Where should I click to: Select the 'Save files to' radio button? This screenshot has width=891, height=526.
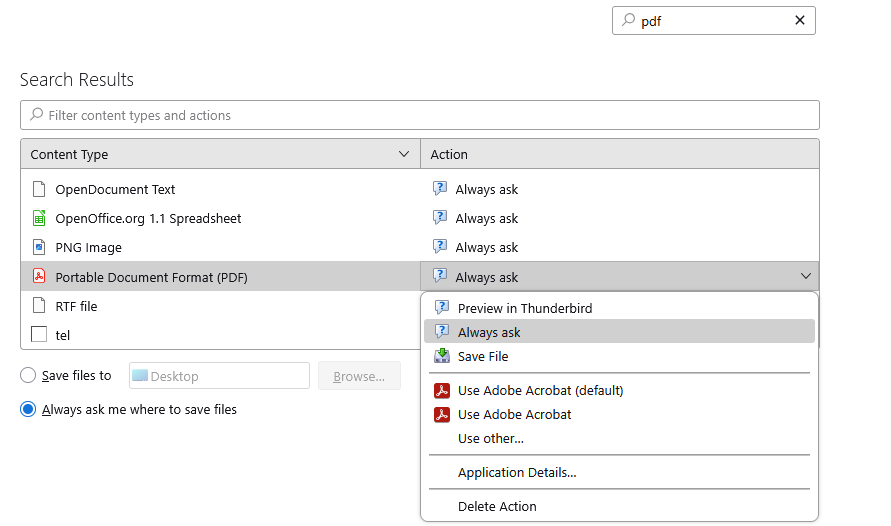(28, 375)
